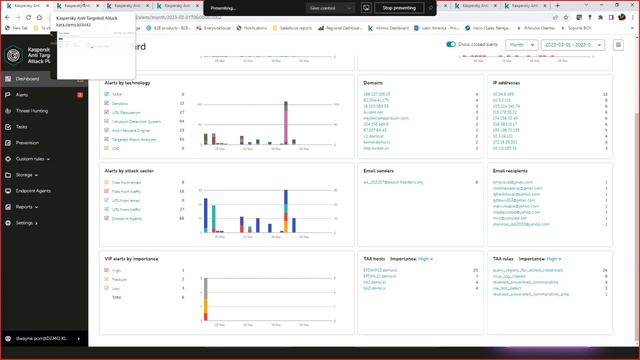
Task: Expand Custom rules menu
Action: coord(33,159)
